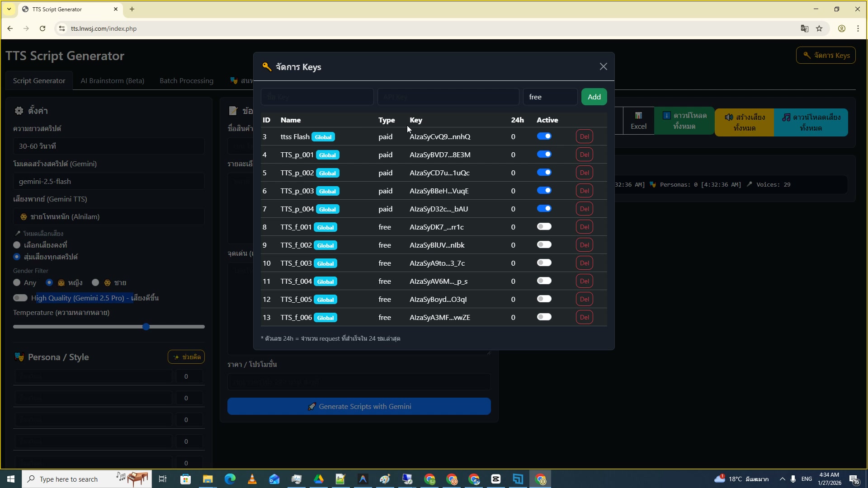Open the key type dropdown showing free
The width and height of the screenshot is (868, 488).
click(550, 97)
